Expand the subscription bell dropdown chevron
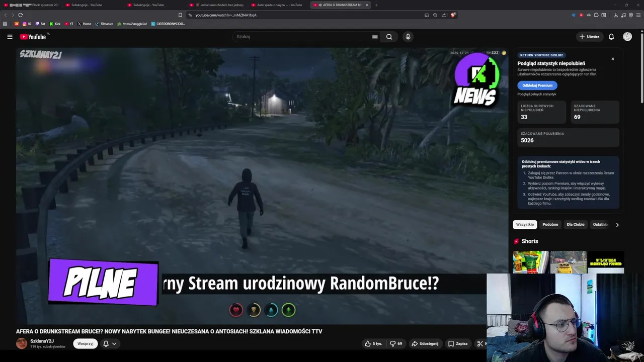644x362 pixels. click(114, 344)
